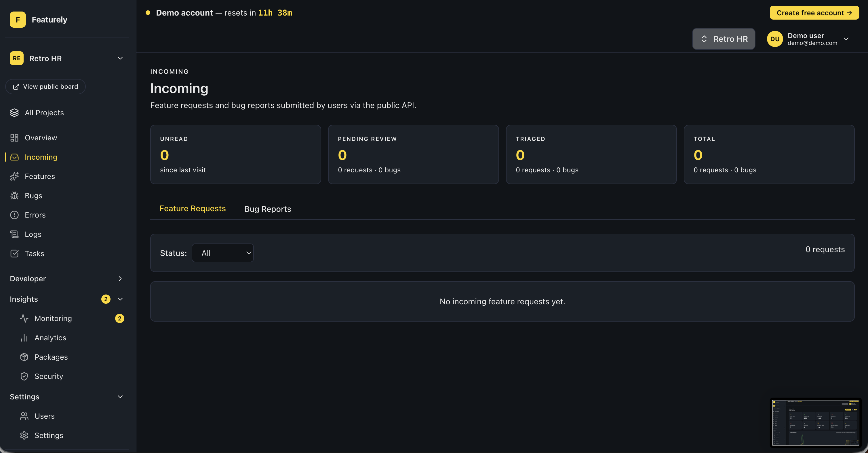Select the Feature Requests tab
The width and height of the screenshot is (868, 453).
pyautogui.click(x=193, y=208)
